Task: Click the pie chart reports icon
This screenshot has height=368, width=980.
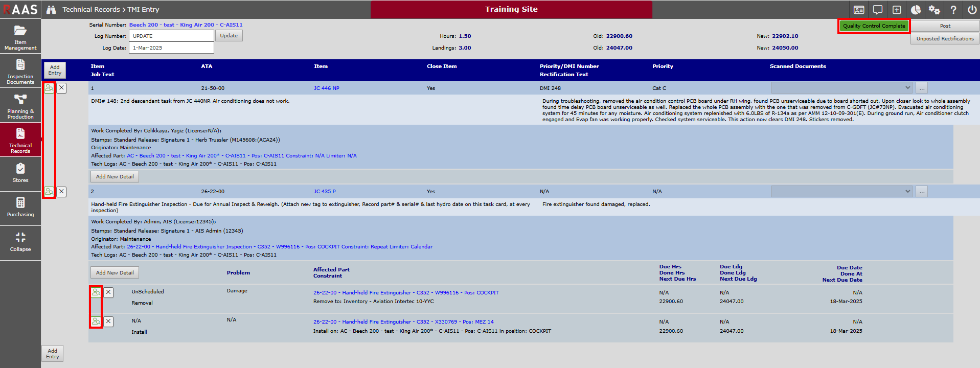Action: pos(916,10)
